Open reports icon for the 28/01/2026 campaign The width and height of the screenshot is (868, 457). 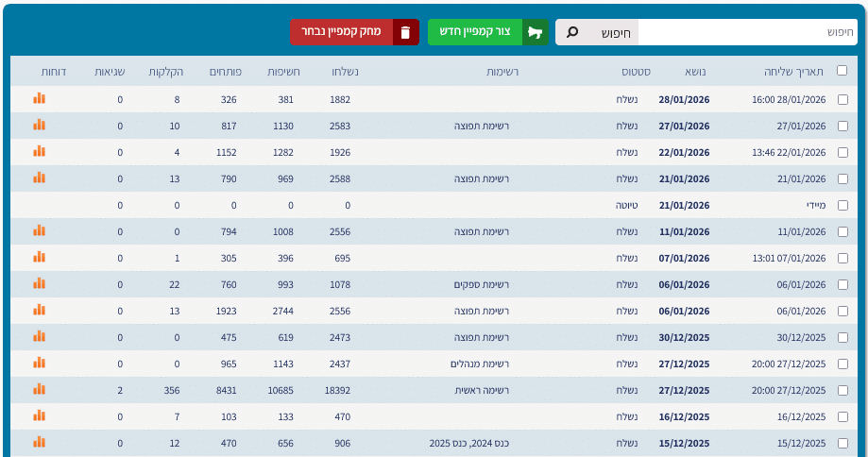(39, 98)
